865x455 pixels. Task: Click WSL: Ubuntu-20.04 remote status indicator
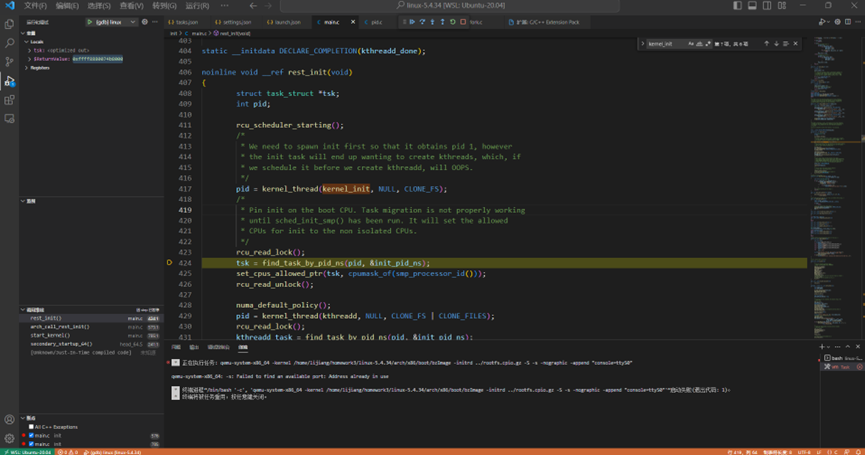click(27, 452)
